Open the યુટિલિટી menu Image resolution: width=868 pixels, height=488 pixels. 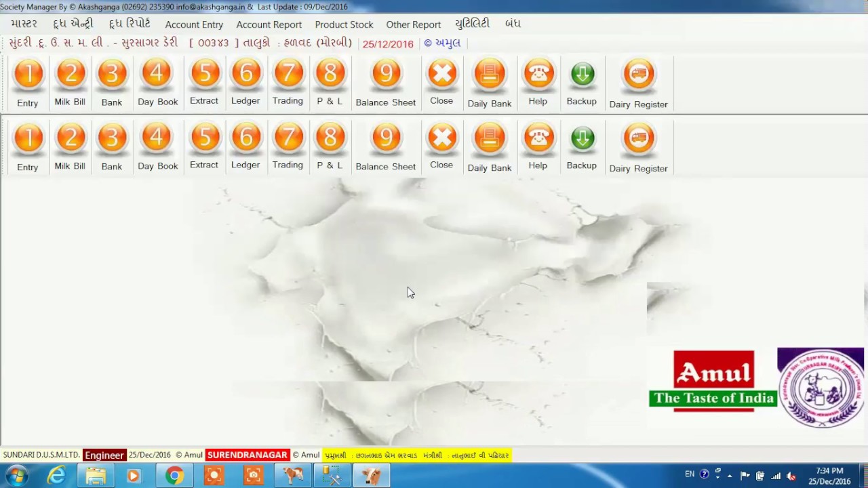pos(473,24)
